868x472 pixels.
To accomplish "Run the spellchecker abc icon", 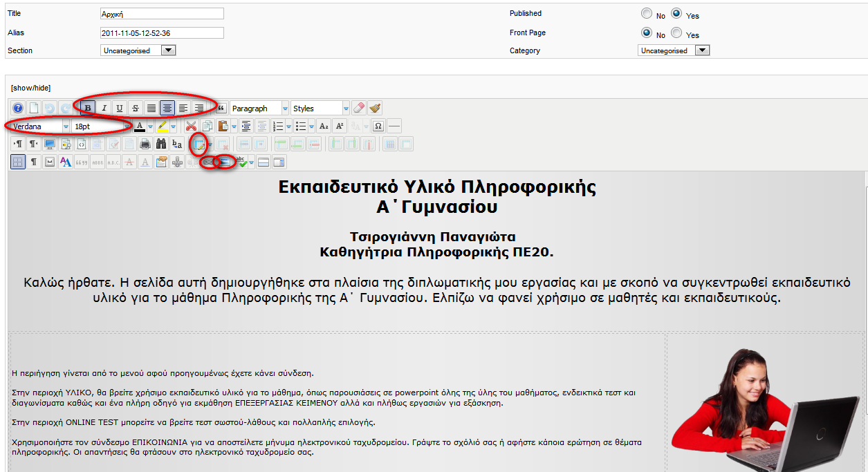I will [x=242, y=162].
